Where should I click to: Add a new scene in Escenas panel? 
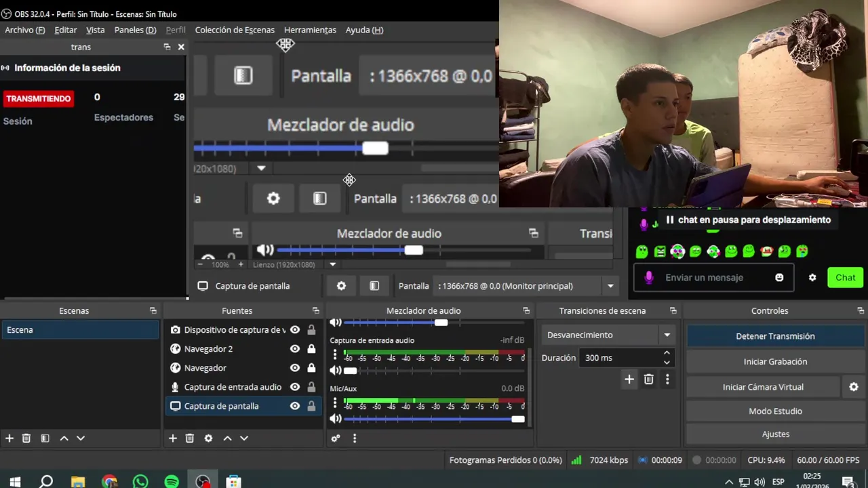(9, 439)
